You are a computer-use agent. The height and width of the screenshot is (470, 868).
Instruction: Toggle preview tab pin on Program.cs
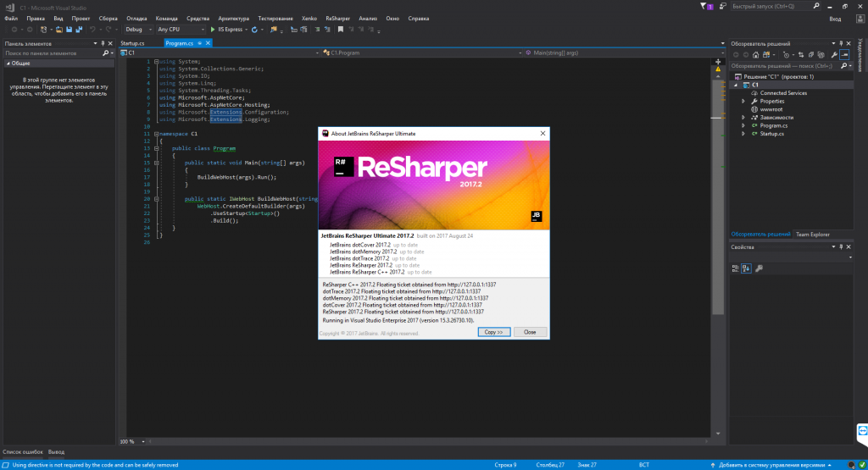coord(200,43)
